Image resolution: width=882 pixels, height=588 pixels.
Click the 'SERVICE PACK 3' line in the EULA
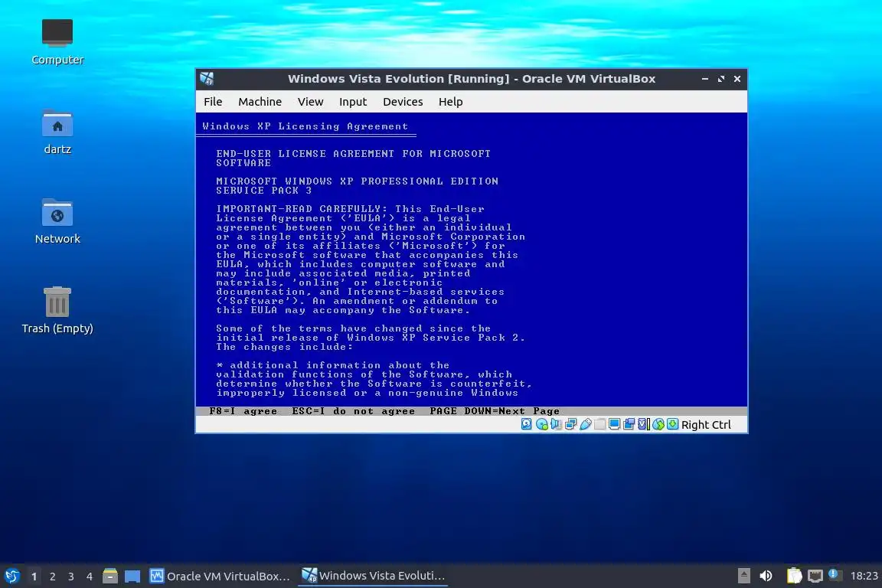264,190
